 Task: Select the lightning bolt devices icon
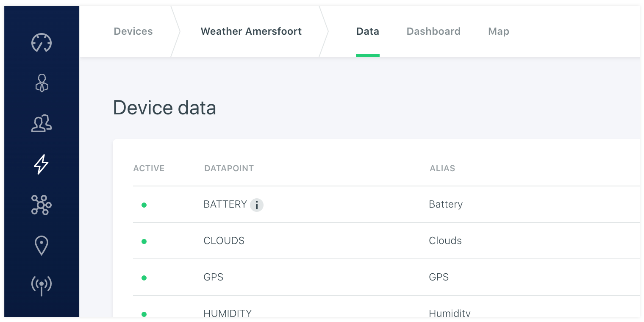(x=42, y=164)
